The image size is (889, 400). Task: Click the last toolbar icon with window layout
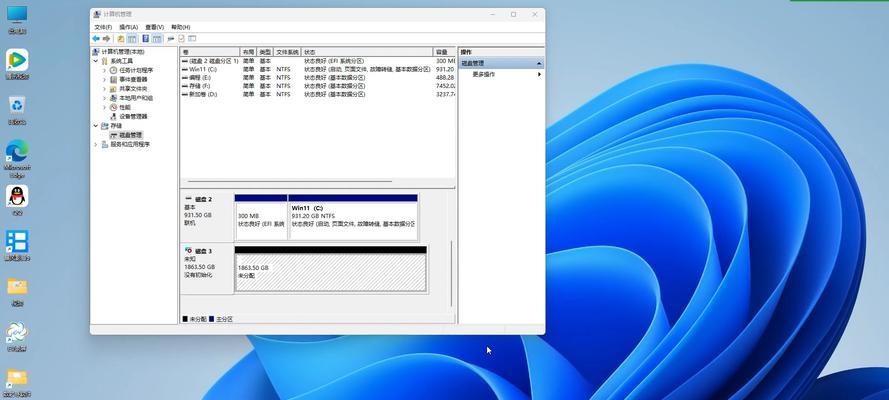(192, 39)
